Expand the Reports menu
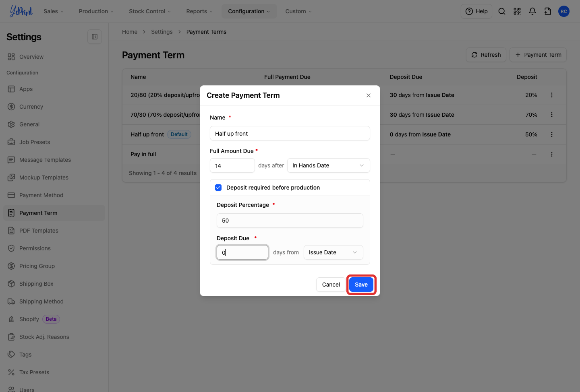Screen dimensions: 580x392 [199, 11]
